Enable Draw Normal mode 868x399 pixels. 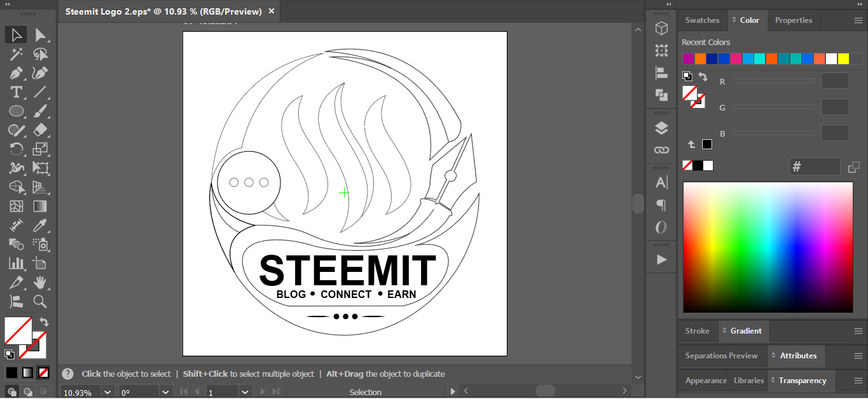click(x=12, y=392)
